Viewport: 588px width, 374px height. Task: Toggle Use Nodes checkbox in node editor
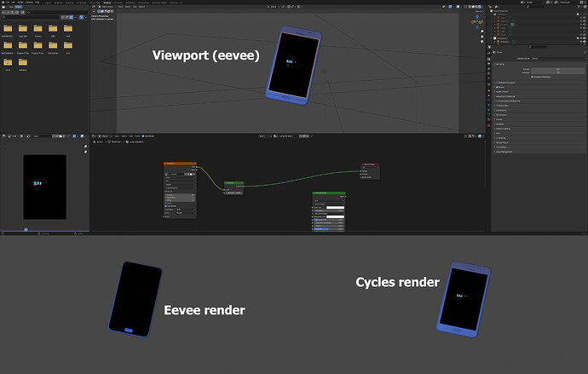(143, 136)
